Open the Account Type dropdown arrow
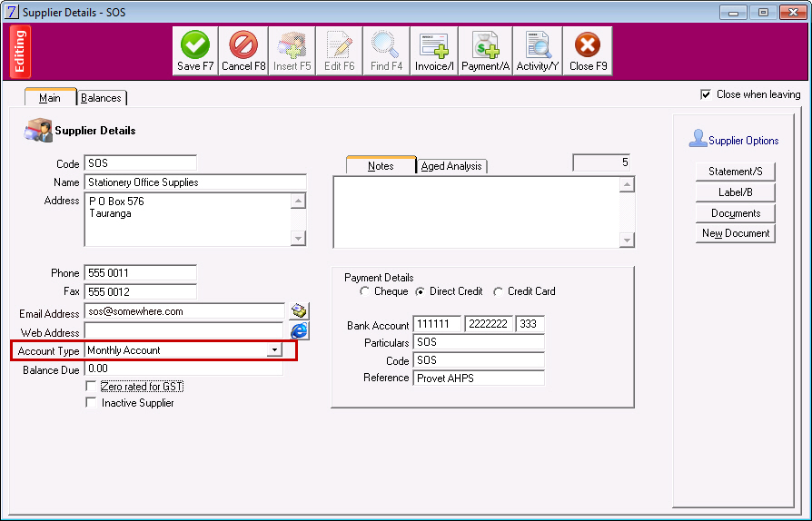This screenshot has height=521, width=812. click(274, 350)
